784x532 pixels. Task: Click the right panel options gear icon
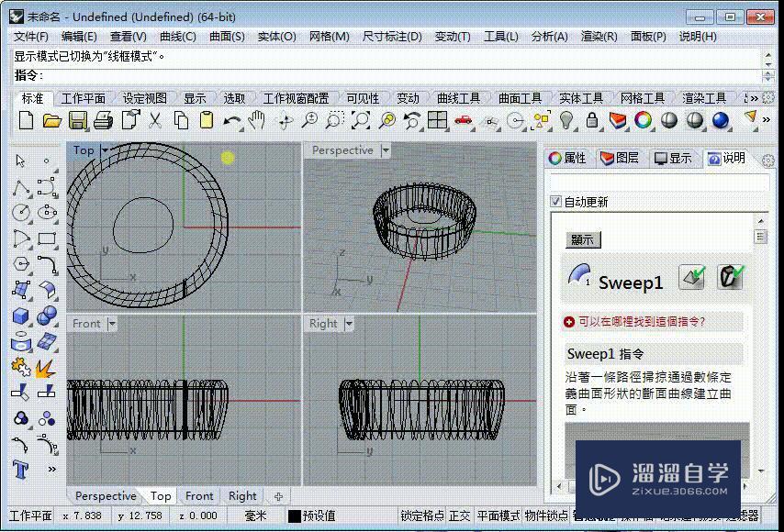point(768,161)
